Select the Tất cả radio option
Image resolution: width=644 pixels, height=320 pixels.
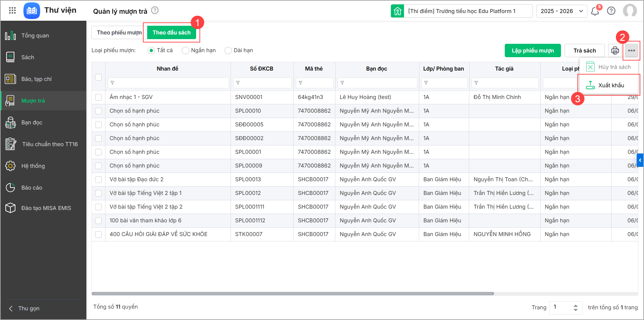coord(151,50)
